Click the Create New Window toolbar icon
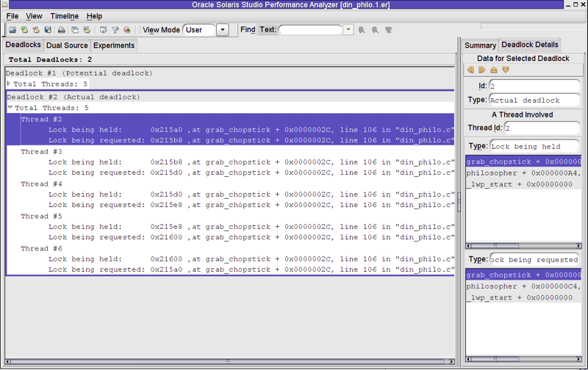This screenshot has width=588, height=370. 75,30
